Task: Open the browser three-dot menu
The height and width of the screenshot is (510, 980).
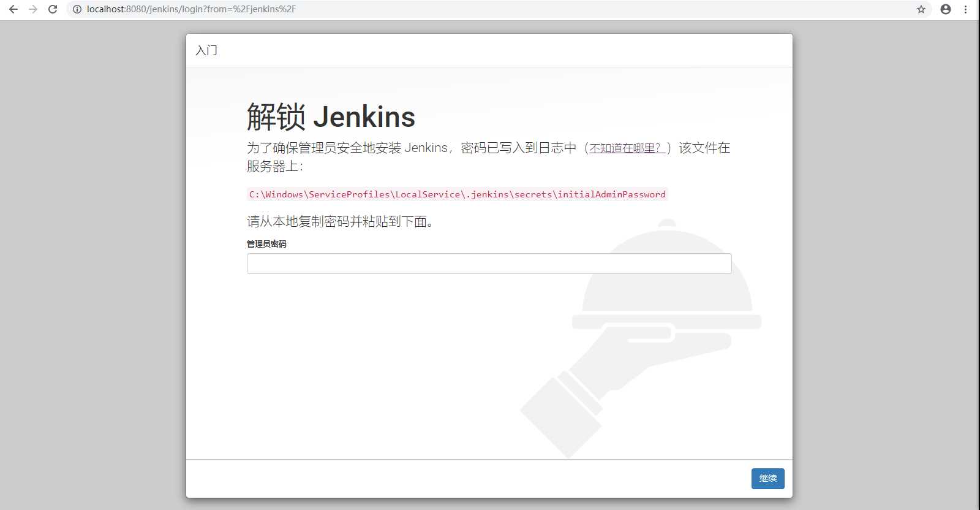Action: tap(966, 9)
